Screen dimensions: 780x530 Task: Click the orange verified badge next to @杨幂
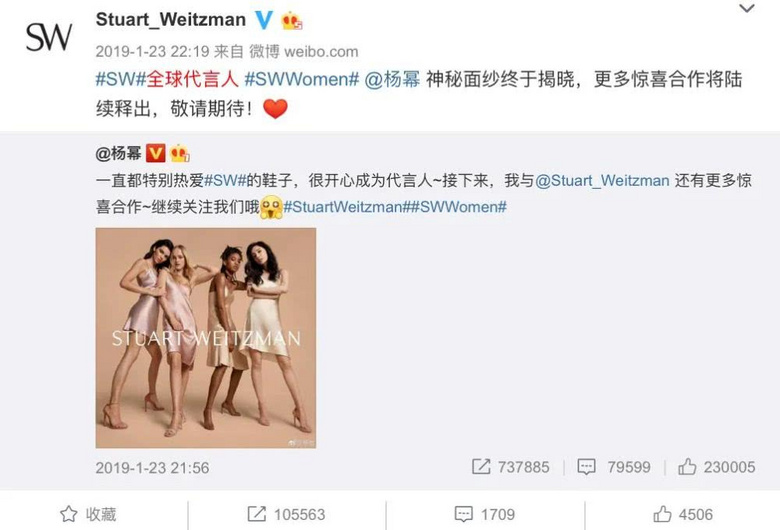coord(155,153)
